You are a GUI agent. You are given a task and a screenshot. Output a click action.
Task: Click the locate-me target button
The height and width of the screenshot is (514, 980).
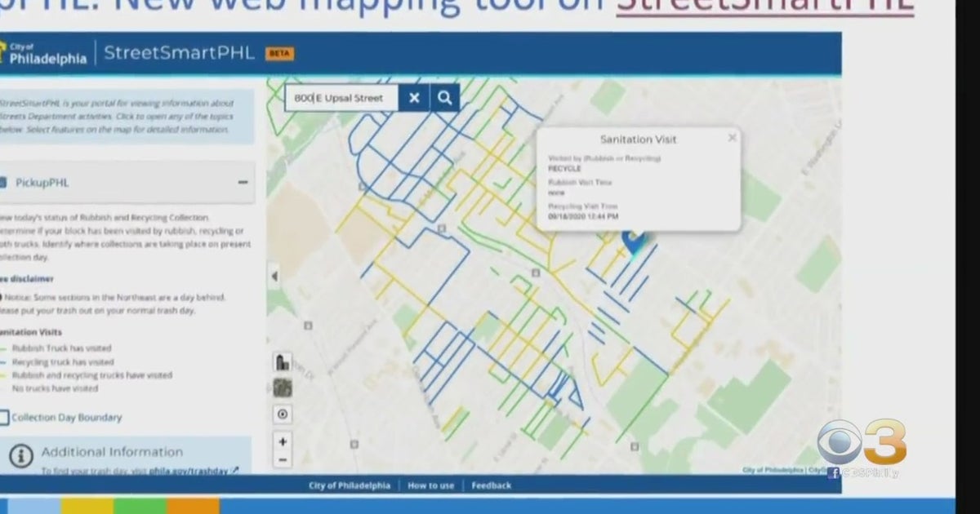click(283, 414)
